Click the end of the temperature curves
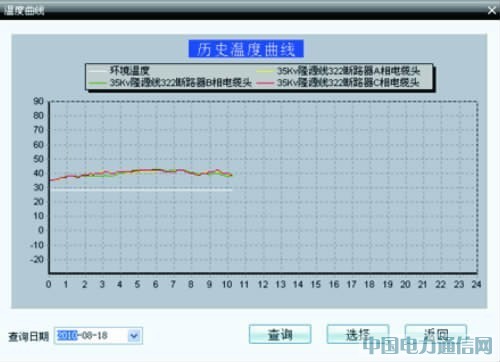The height and width of the screenshot is (362, 500). 231,175
